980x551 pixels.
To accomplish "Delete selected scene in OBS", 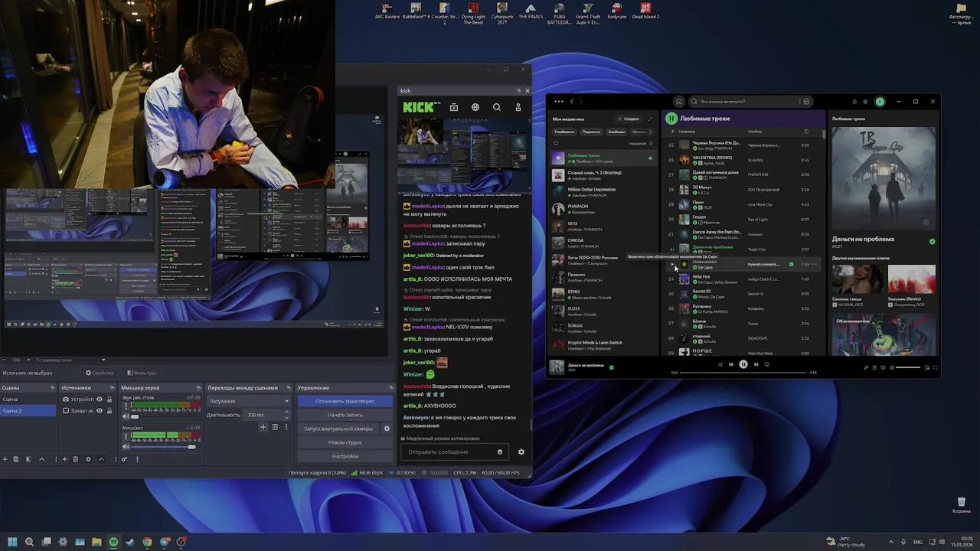I will (x=15, y=459).
